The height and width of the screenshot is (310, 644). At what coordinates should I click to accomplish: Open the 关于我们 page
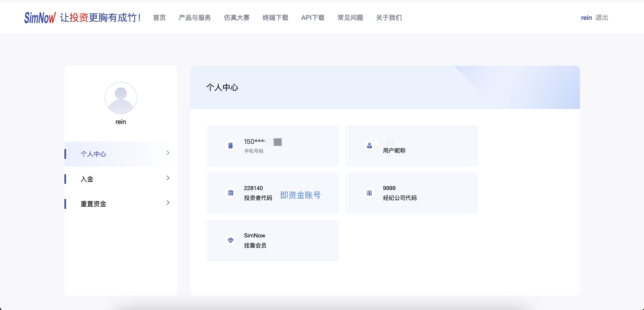pyautogui.click(x=389, y=18)
